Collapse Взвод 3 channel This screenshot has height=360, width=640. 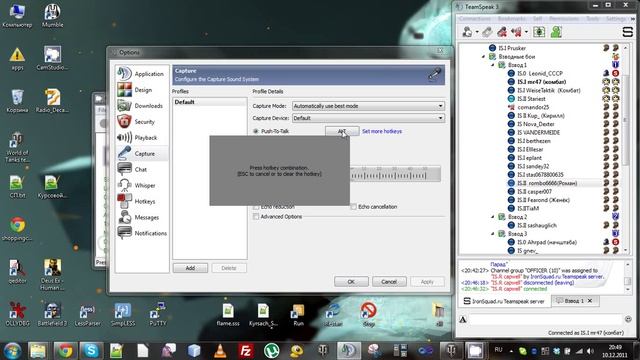[492, 234]
